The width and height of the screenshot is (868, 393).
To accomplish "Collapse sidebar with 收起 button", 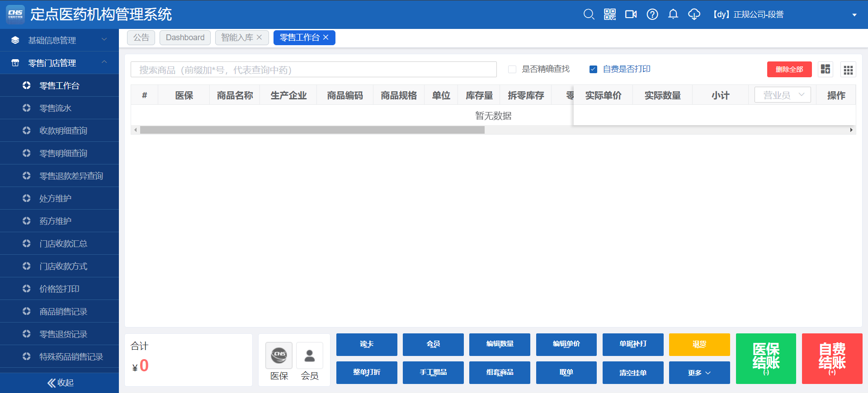I will click(x=60, y=383).
